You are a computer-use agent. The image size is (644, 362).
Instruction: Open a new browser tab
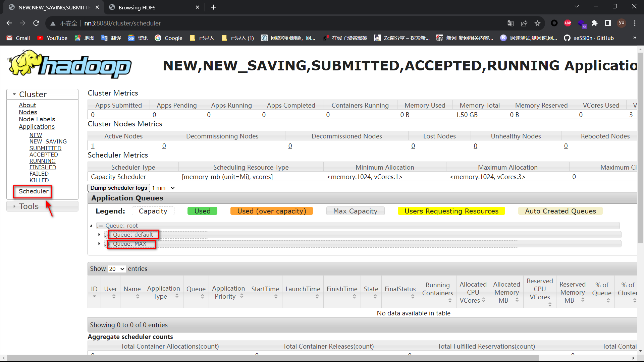coord(213,7)
